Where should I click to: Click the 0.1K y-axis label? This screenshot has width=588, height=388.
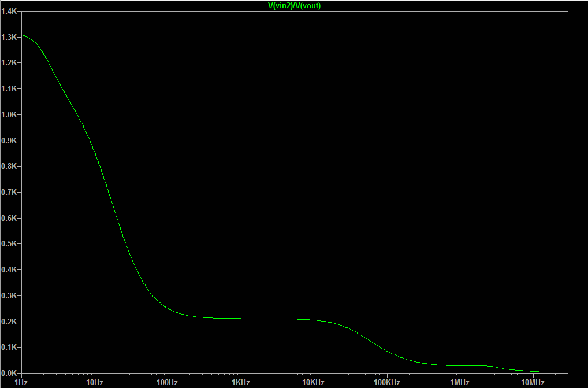[9, 348]
